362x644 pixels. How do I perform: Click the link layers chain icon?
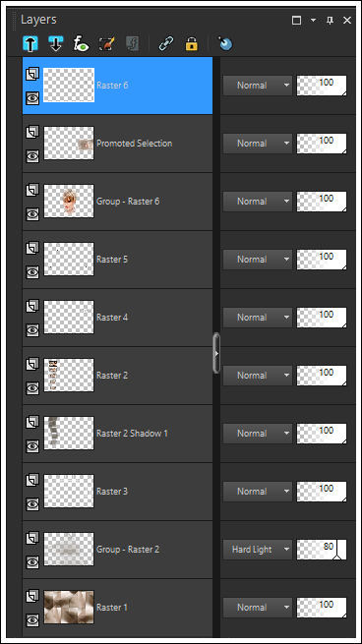[x=166, y=43]
